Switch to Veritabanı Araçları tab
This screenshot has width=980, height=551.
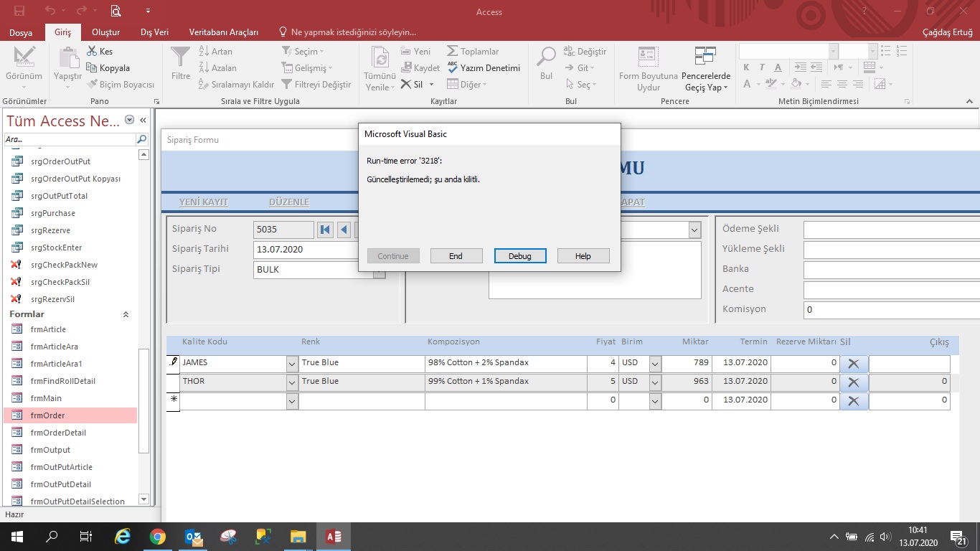223,32
